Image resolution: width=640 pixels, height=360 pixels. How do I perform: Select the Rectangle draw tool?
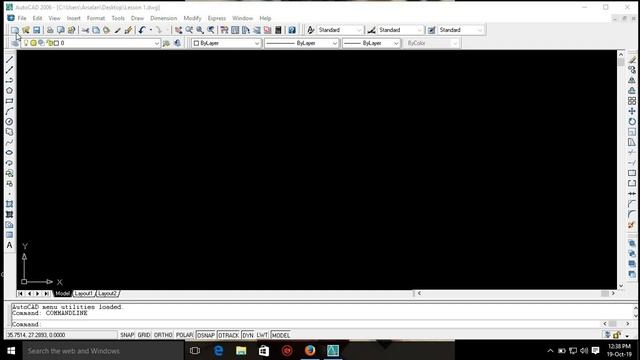click(x=9, y=101)
